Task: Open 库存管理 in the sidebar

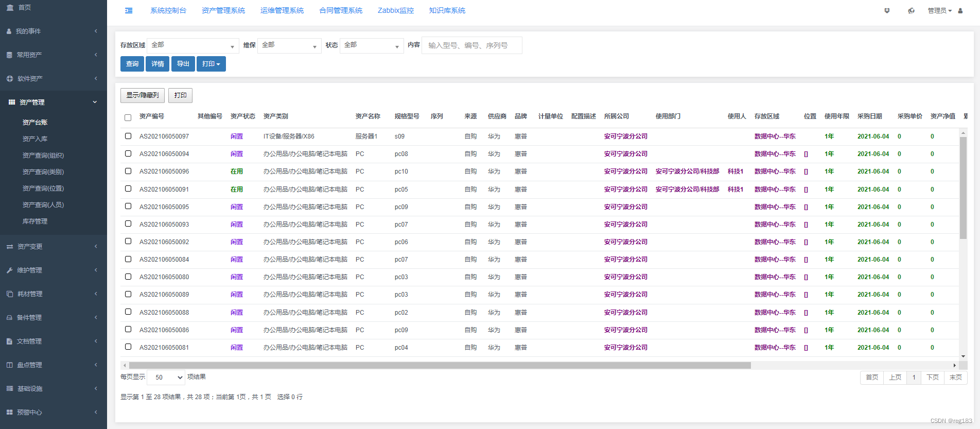Action: click(35, 221)
